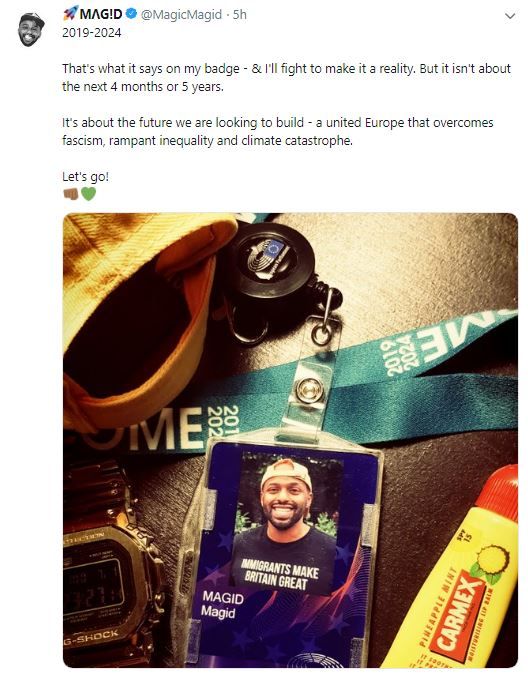The image size is (528, 678).
Task: Click the EU Parliament logo badge reel
Action: (x=270, y=258)
